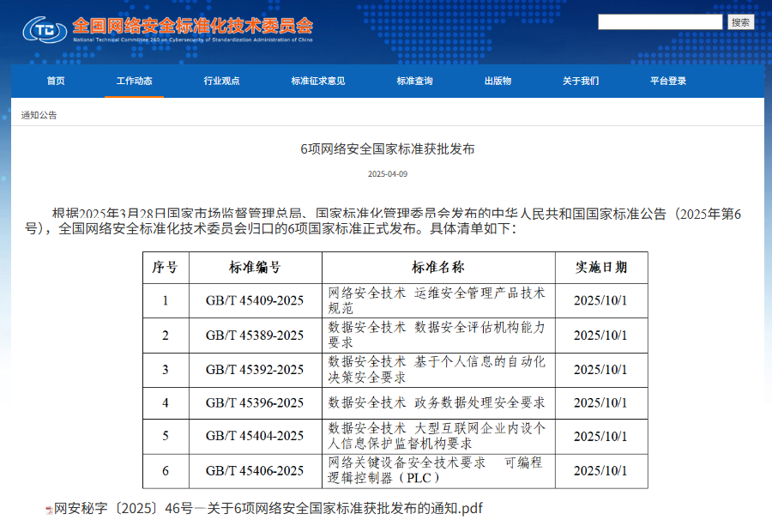Click the 可编程逻辑控制器（PLC）standard name cell

[438, 470]
